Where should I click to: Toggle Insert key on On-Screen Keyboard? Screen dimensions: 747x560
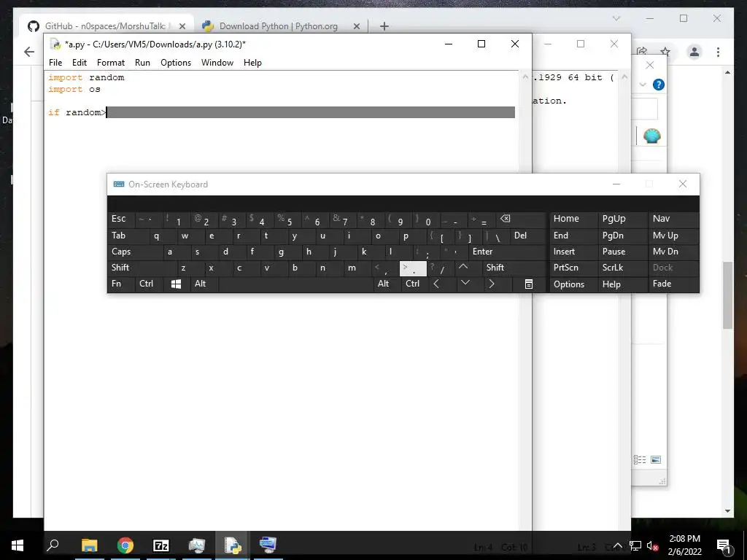(x=573, y=252)
